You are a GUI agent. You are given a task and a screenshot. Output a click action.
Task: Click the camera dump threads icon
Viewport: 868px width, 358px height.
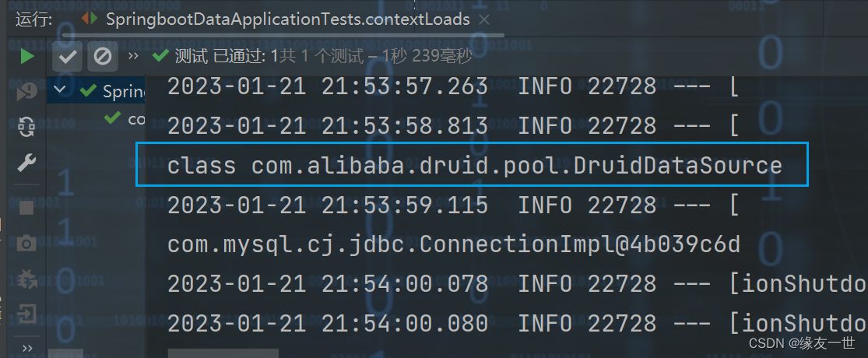tap(27, 244)
